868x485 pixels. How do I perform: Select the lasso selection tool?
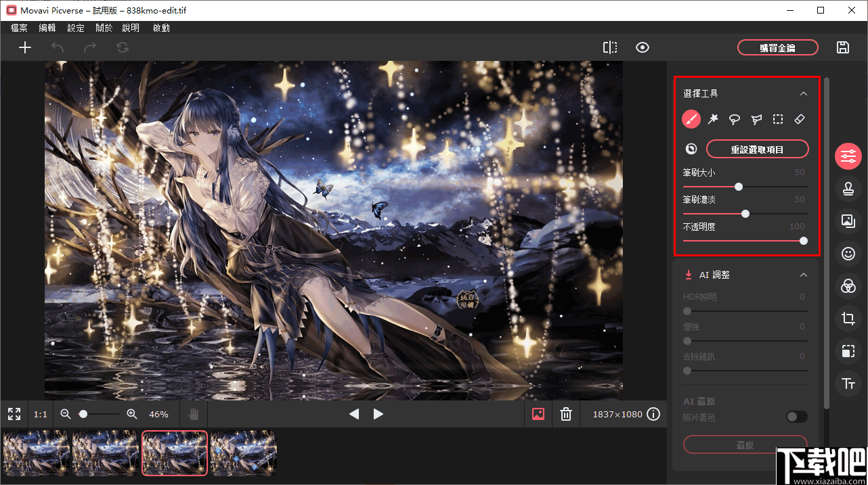point(735,119)
